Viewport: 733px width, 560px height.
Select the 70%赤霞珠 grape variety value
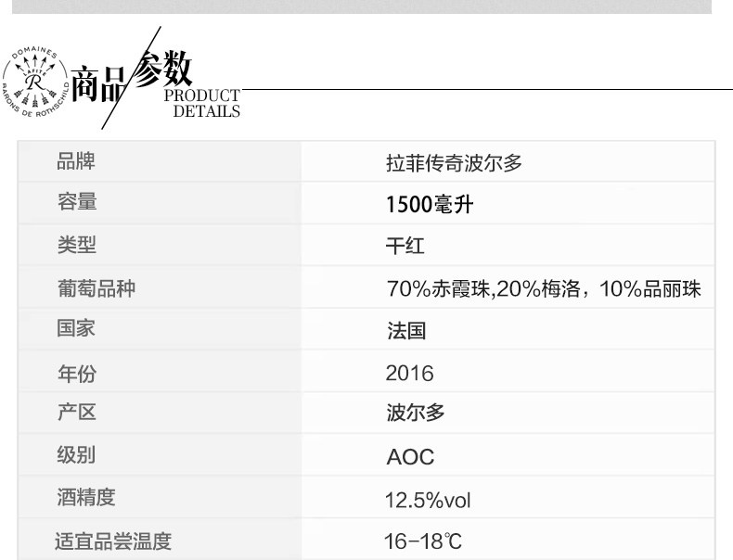[544, 289]
